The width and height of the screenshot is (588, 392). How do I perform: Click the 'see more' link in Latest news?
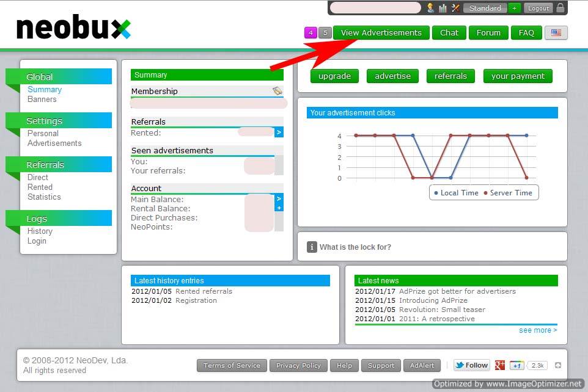(x=534, y=330)
